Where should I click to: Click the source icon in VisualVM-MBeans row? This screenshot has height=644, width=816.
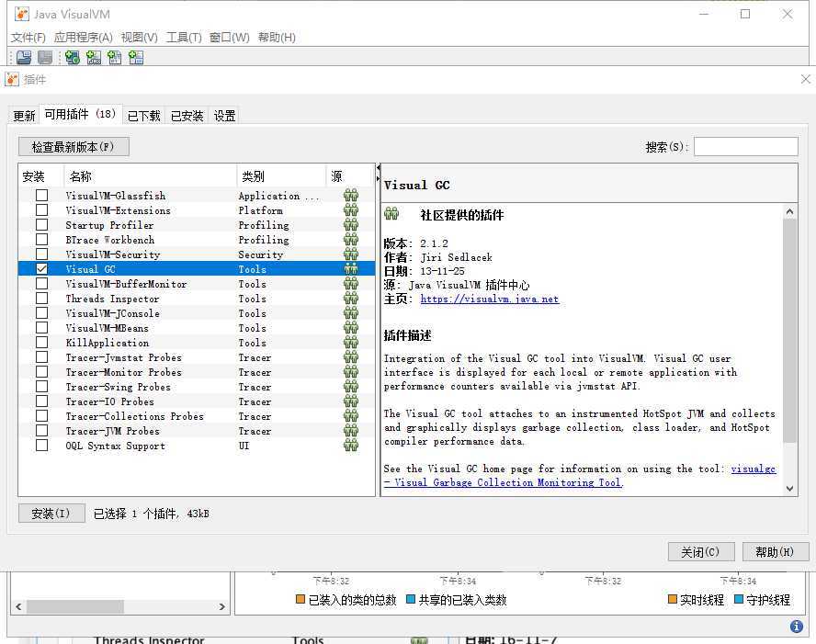351,328
